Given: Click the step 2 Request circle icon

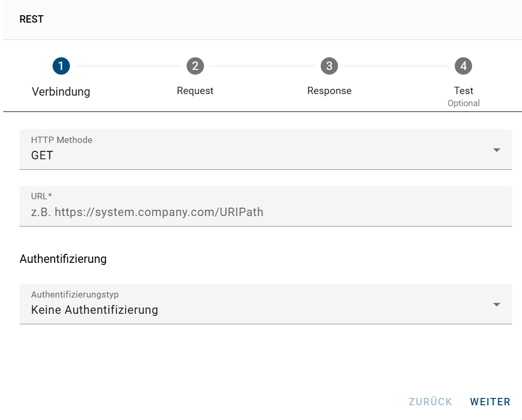Looking at the screenshot, I should pos(195,66).
